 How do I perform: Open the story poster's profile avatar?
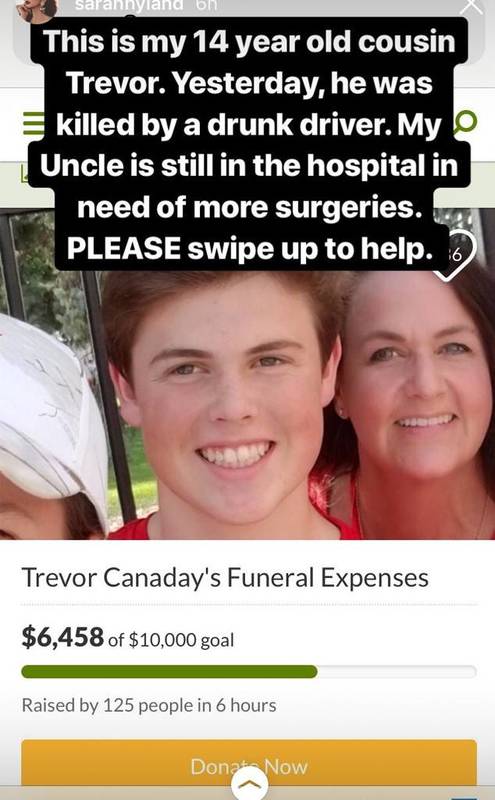[x=36, y=10]
